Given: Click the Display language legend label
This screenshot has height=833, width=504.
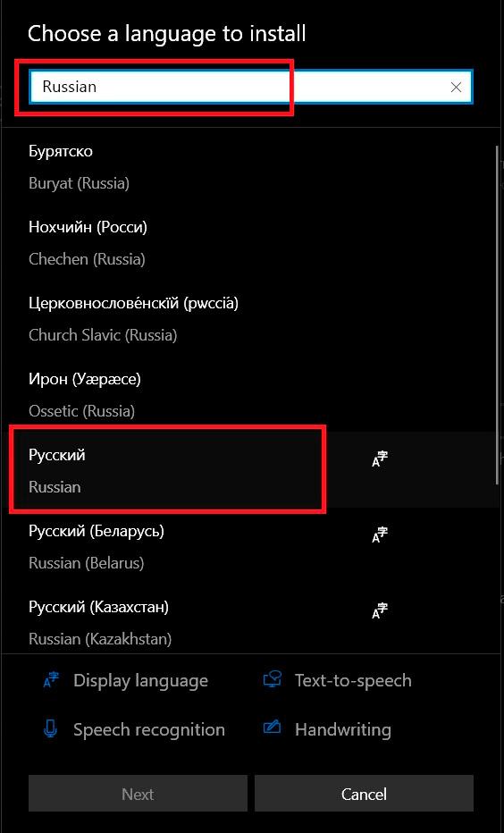Looking at the screenshot, I should point(140,681).
